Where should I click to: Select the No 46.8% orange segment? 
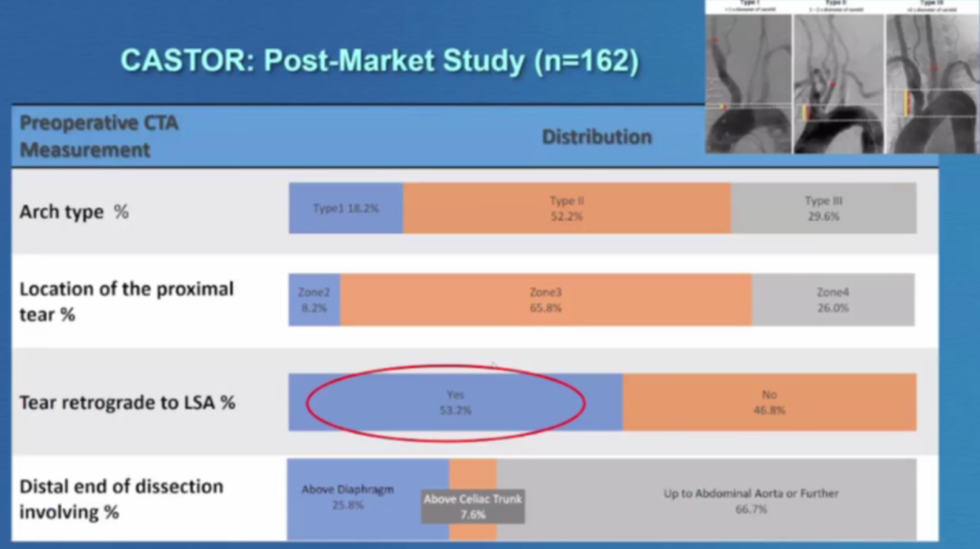(x=769, y=402)
